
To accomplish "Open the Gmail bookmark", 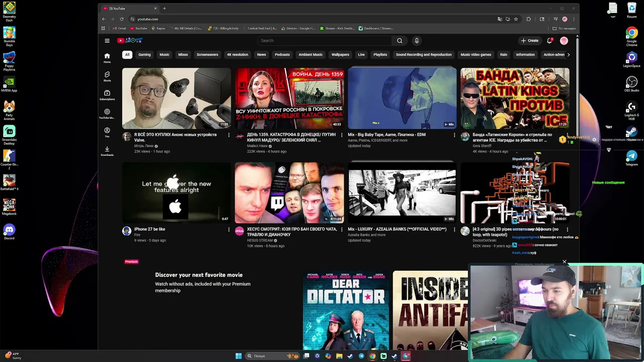I will tap(119, 28).
